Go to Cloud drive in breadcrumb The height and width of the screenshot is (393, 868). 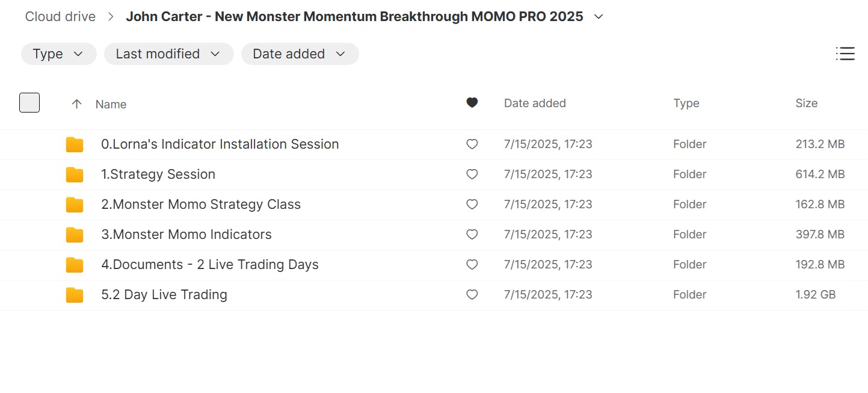click(x=60, y=17)
